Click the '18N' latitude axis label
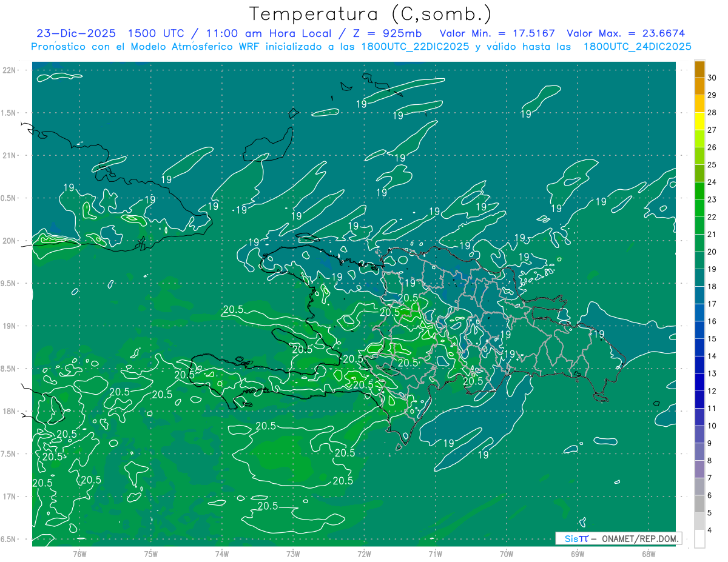Viewport: 728px width, 562px height. point(8,411)
